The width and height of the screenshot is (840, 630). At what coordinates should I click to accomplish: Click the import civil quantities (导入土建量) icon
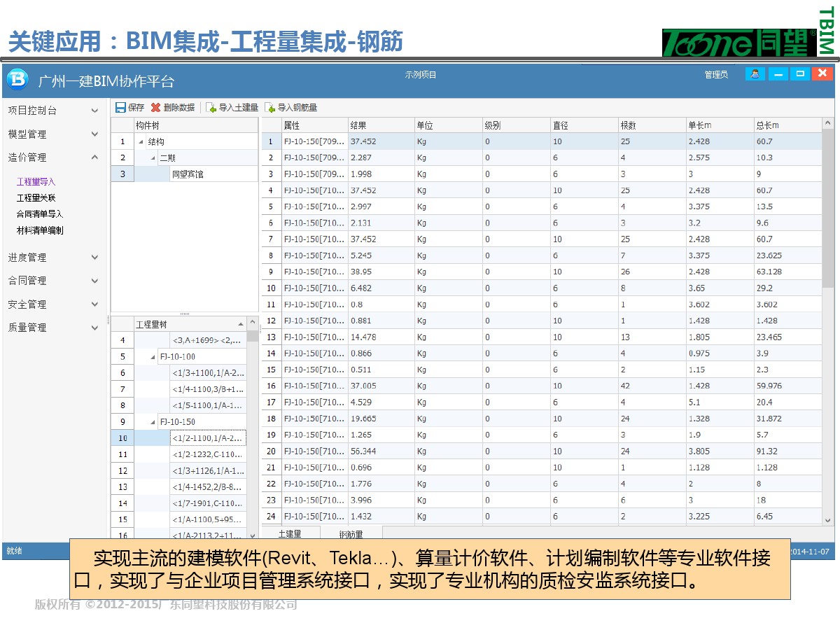coord(211,108)
